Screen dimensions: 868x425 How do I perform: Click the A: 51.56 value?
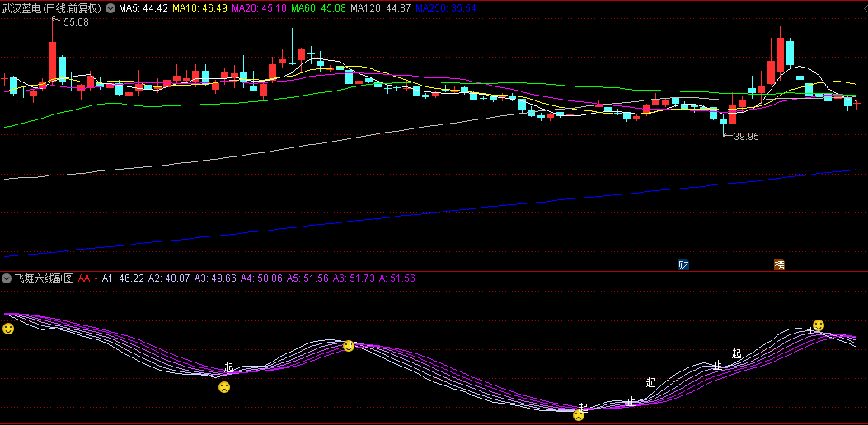point(397,278)
